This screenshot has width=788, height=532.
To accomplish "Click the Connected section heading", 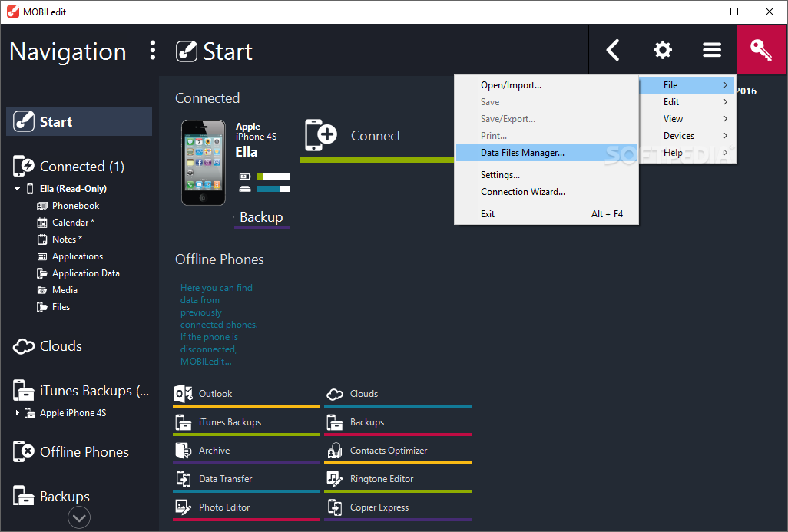I will pos(207,98).
